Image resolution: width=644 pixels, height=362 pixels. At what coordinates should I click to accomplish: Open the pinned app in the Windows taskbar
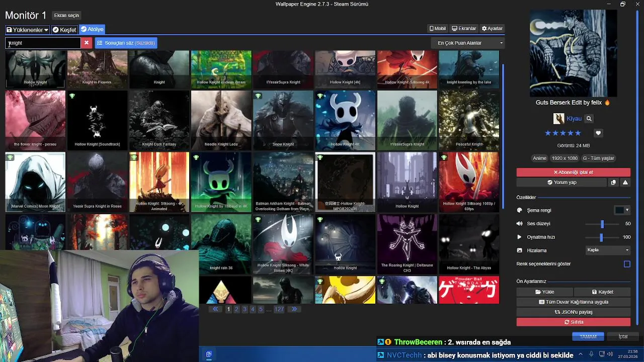pos(209,354)
